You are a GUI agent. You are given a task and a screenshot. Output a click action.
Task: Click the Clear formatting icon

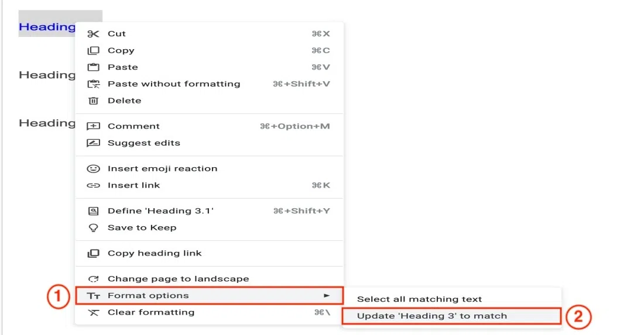(93, 312)
